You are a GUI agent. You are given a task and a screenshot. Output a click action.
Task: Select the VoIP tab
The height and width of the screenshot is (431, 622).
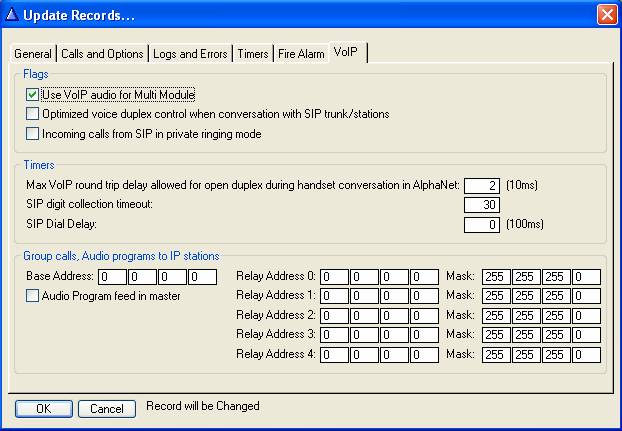(x=346, y=52)
